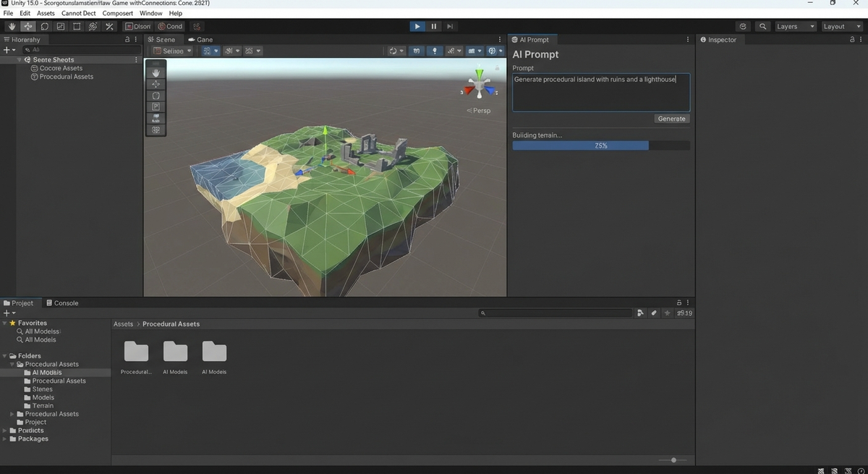Click the Step frame button
868x474 pixels.
pyautogui.click(x=449, y=26)
